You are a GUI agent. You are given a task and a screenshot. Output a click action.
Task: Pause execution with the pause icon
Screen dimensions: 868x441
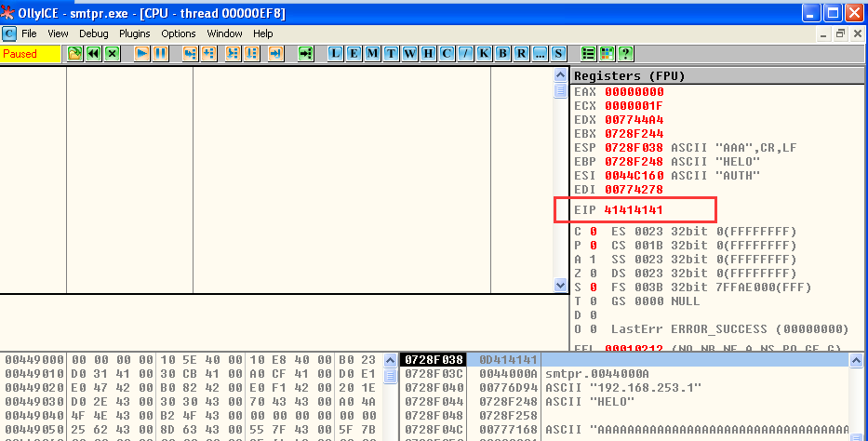[161, 54]
